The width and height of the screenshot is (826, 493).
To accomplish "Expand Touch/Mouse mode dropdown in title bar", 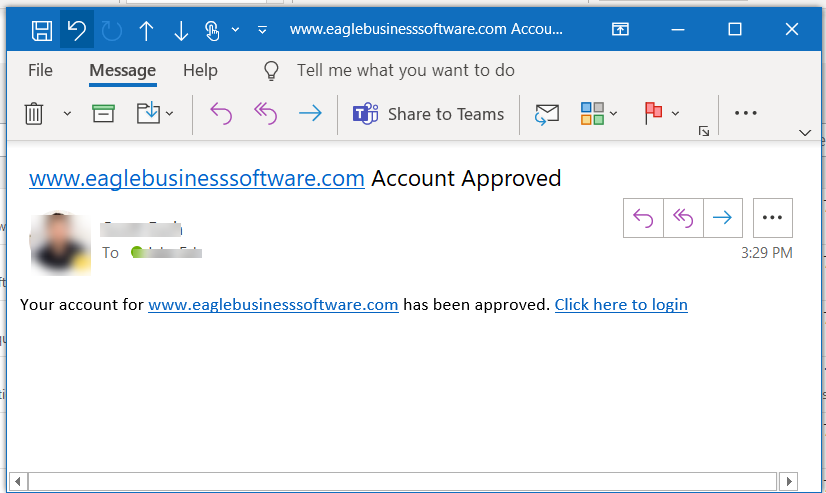I will point(235,30).
